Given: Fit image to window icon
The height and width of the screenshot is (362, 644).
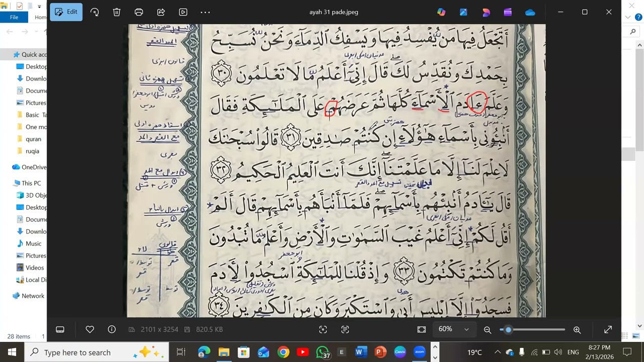Looking at the screenshot, I should 422,329.
